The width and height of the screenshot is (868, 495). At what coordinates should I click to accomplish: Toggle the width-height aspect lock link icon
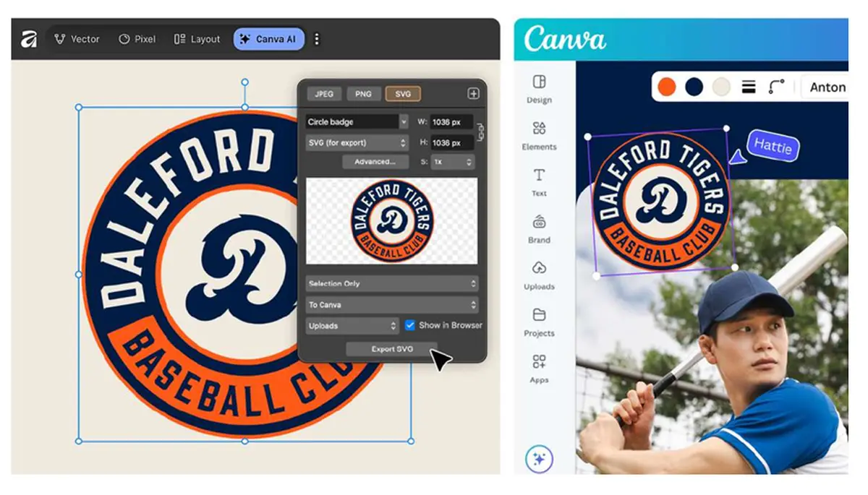[x=480, y=132]
